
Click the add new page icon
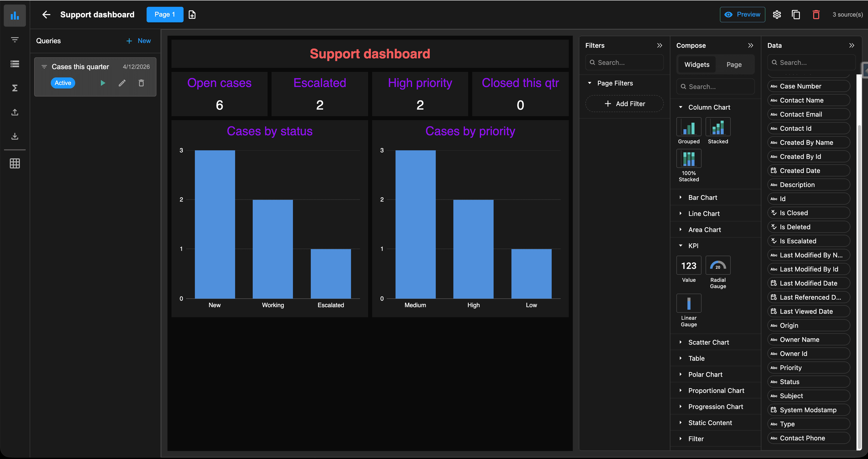click(192, 15)
